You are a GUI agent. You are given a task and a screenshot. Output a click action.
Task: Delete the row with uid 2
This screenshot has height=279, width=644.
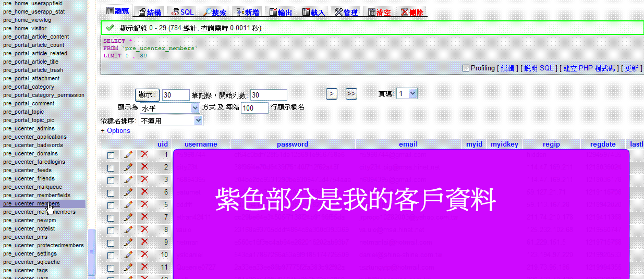pyautogui.click(x=144, y=167)
